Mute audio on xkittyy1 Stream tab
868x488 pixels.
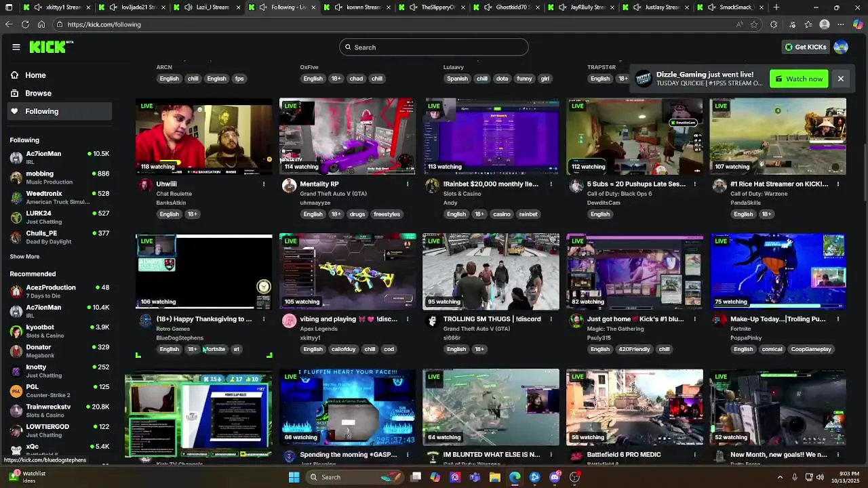[x=38, y=7]
